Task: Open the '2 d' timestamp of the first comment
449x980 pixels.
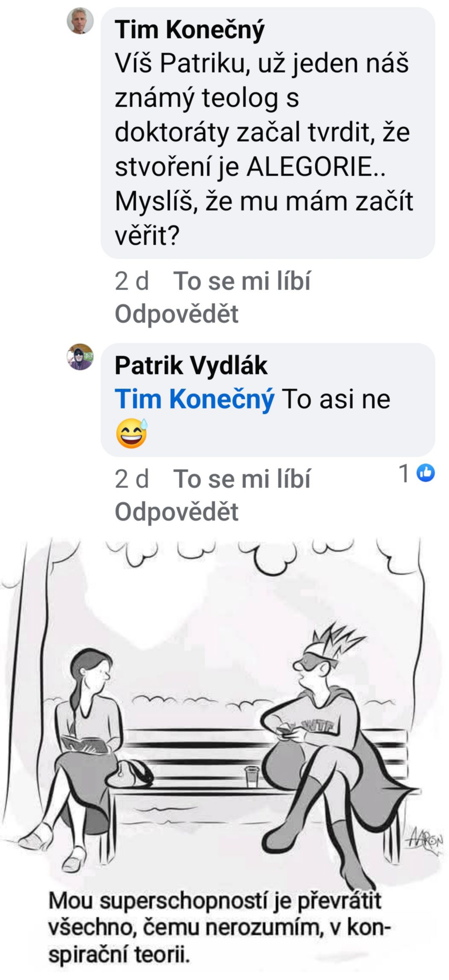Action: [x=132, y=281]
